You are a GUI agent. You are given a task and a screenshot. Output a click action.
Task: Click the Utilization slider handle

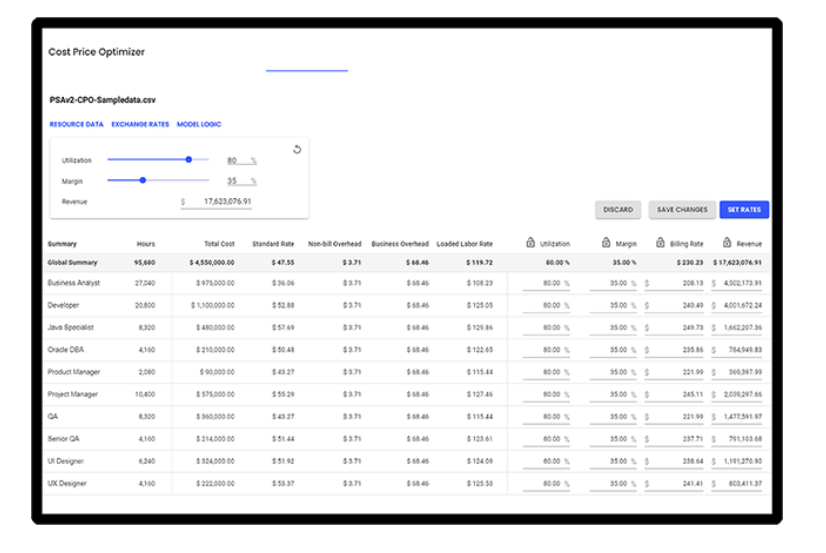pos(189,159)
